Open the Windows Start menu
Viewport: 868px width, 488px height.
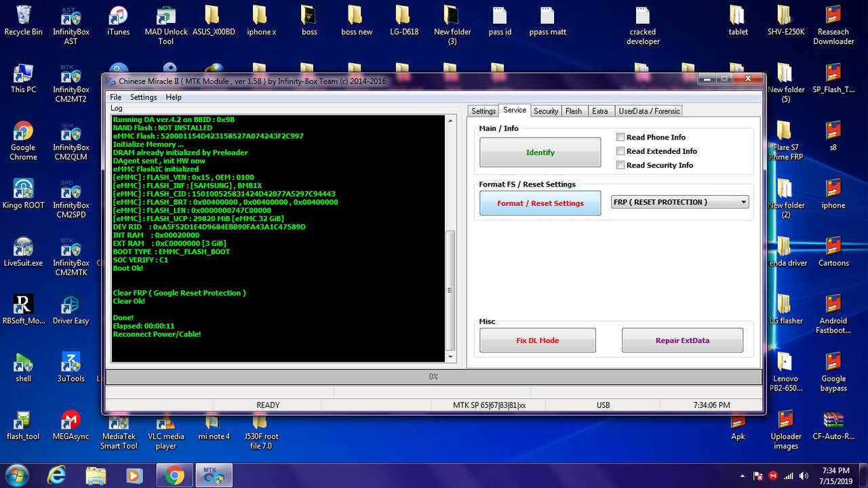16,476
